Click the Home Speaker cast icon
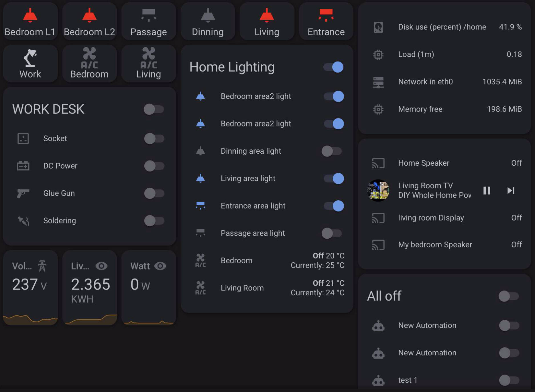535x392 pixels. pyautogui.click(x=378, y=163)
